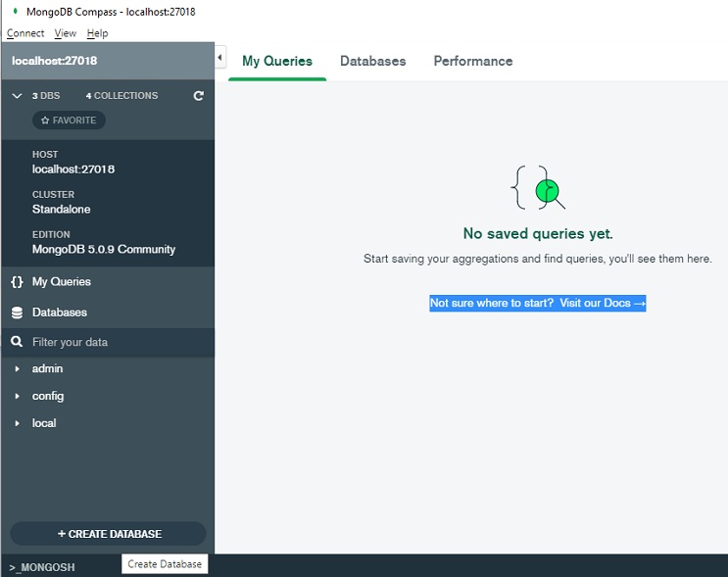The width and height of the screenshot is (728, 577).
Task: Mark connection as Favorite
Action: coord(69,120)
